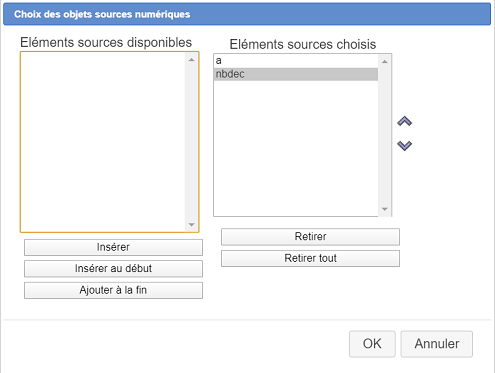
Task: Move selected item down with chevron arrow
Action: point(405,145)
